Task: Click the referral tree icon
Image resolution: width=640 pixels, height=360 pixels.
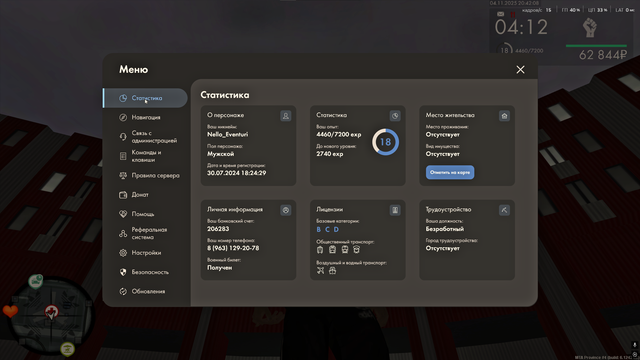Action: [123, 233]
